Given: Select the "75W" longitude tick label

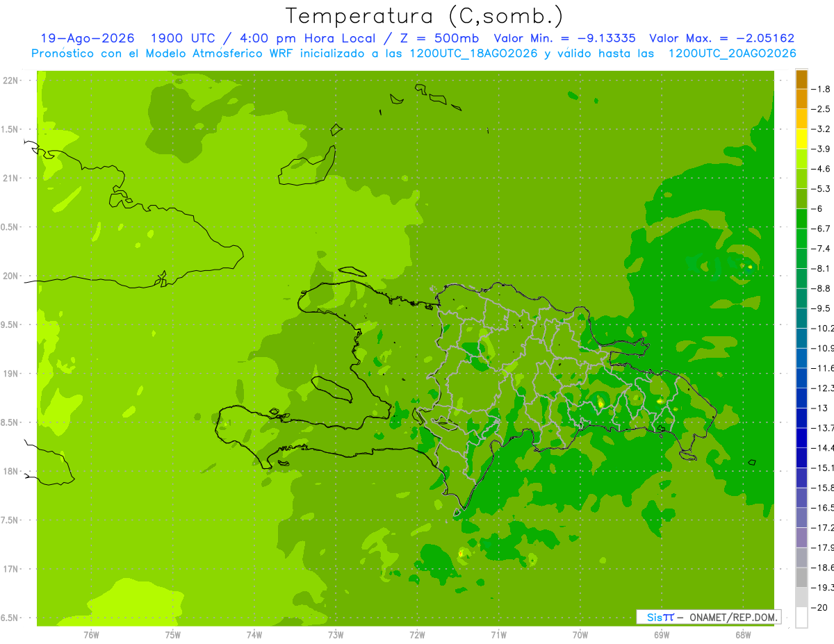Looking at the screenshot, I should pos(173,634).
